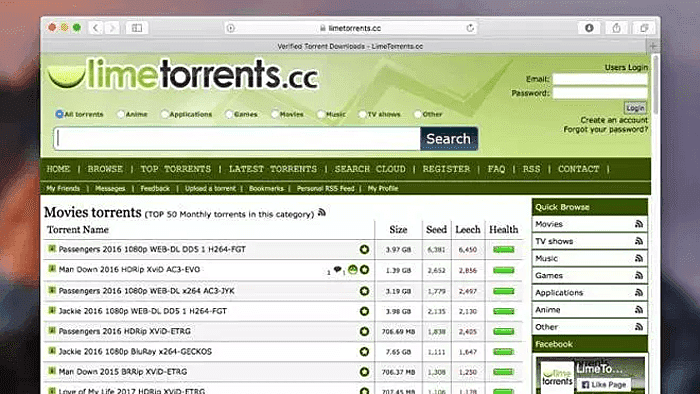The height and width of the screenshot is (394, 700).
Task: Reload the page with the refresh icon
Action: [470, 28]
